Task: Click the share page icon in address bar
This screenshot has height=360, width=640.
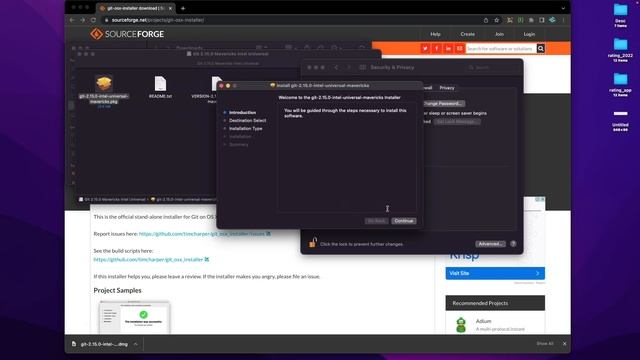Action: tap(486, 20)
